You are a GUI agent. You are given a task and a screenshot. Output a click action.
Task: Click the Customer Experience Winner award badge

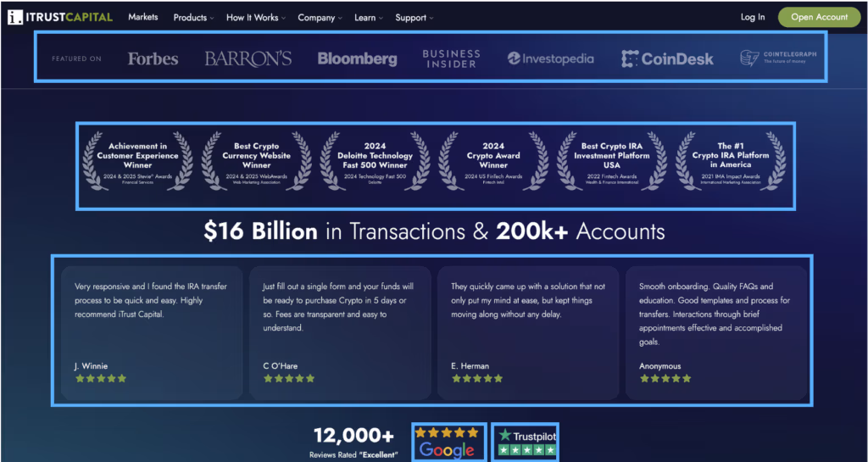(x=138, y=162)
